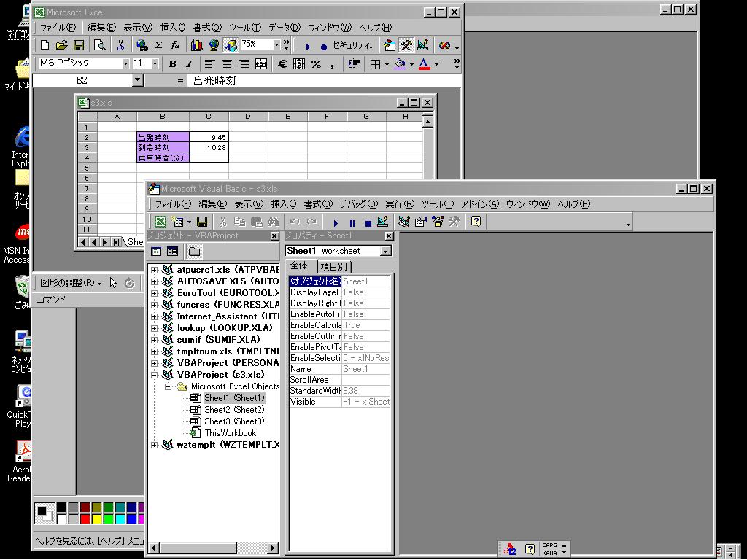The image size is (747, 560).
Task: Click the Open folder icon in Excel
Action: (61, 45)
